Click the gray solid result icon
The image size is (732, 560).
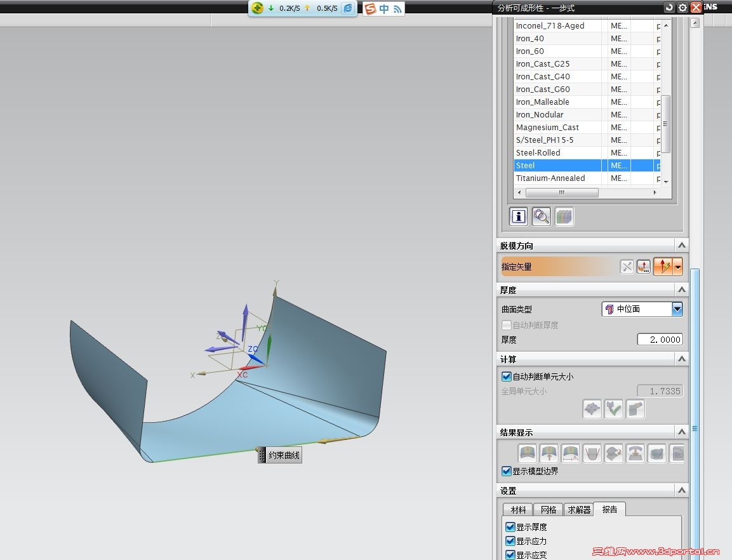tap(657, 453)
